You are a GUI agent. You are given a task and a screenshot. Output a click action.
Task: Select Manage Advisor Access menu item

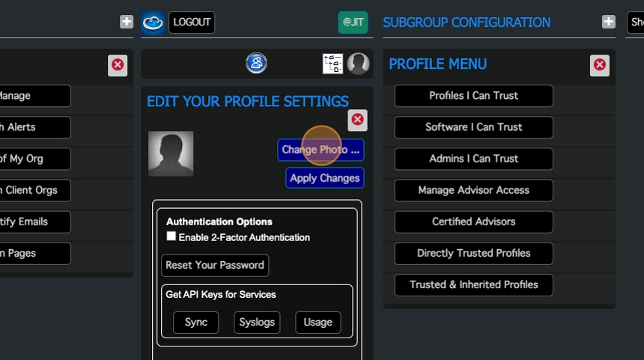click(473, 190)
